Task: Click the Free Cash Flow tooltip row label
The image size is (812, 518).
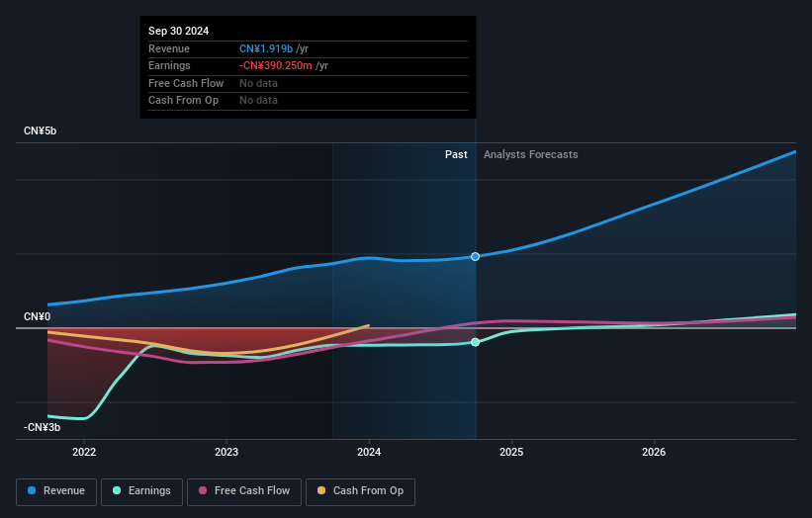Action: click(186, 83)
